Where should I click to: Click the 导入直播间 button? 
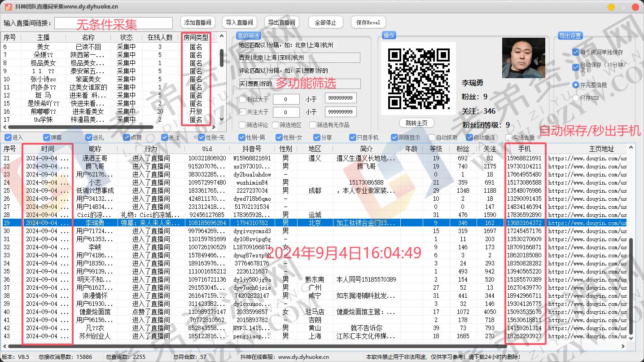point(240,22)
